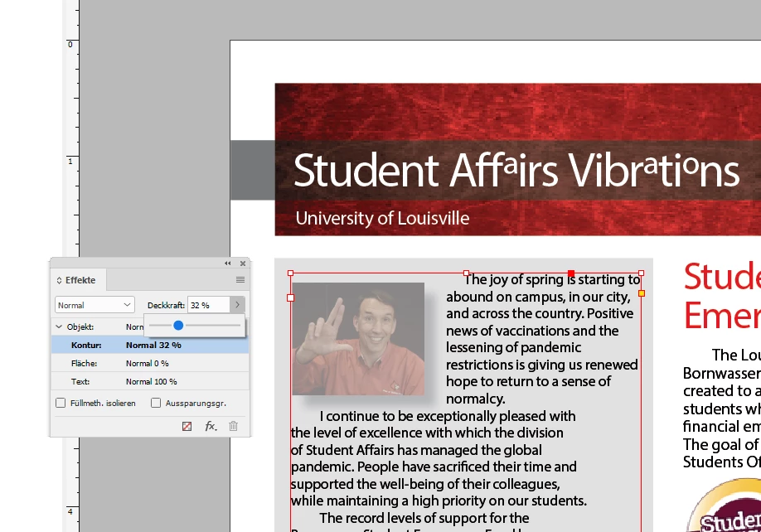
Task: Collapse the Effekte panel with double arrows
Action: pos(228,264)
